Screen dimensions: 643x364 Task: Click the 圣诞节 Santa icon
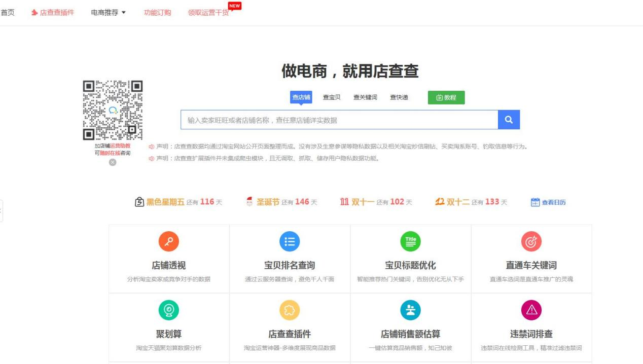coord(249,202)
